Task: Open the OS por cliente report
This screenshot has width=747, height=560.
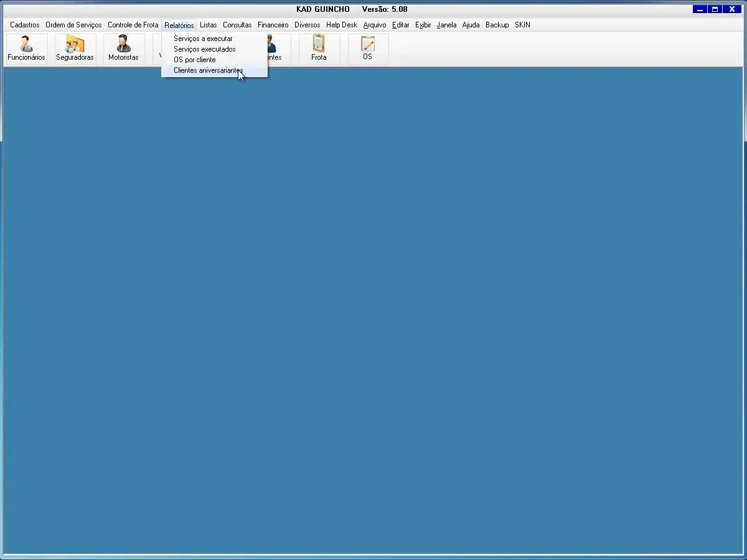Action: [x=194, y=60]
